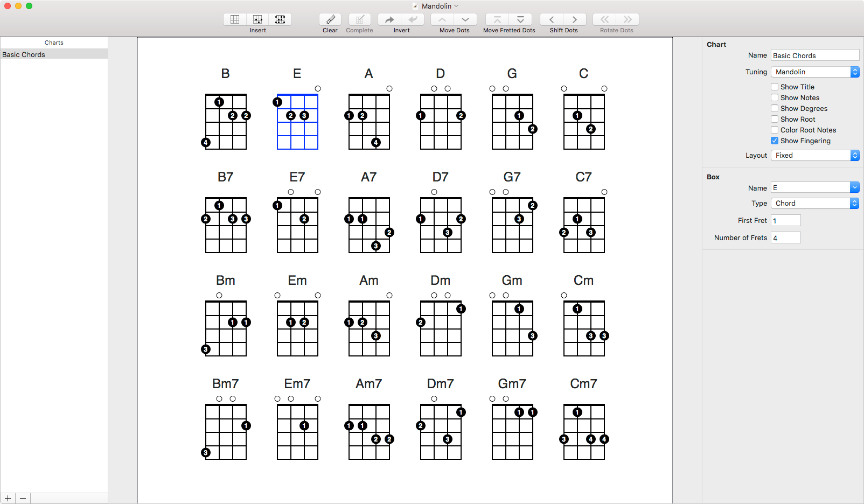Insert an empty chord box grid
Screen dimensions: 864x504
coord(235,20)
